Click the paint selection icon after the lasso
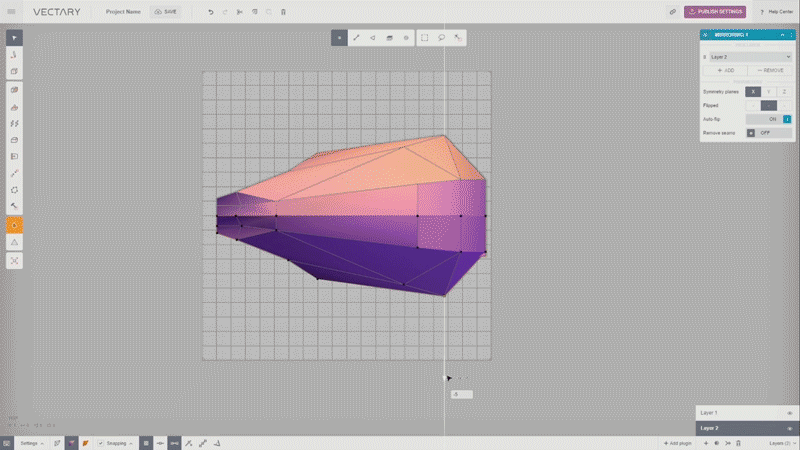 [458, 38]
